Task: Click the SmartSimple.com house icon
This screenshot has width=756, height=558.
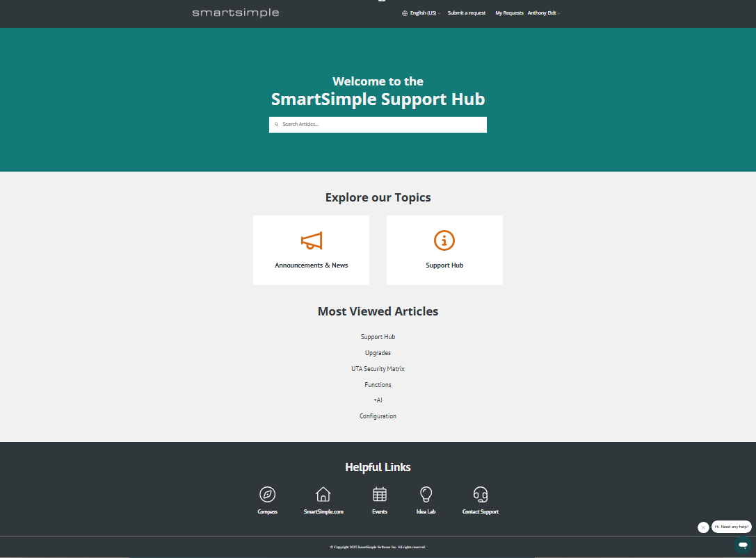Action: (323, 494)
